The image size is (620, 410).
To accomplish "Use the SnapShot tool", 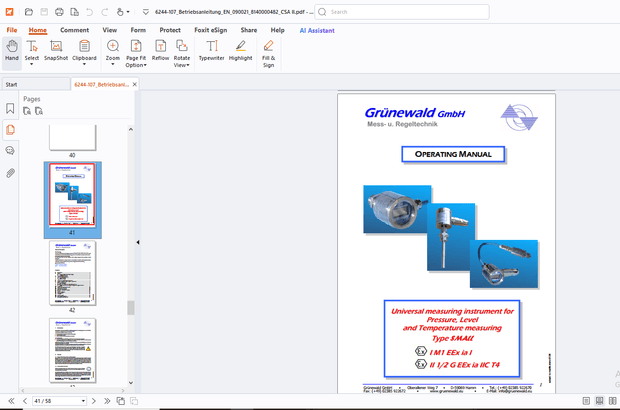I will tap(56, 51).
